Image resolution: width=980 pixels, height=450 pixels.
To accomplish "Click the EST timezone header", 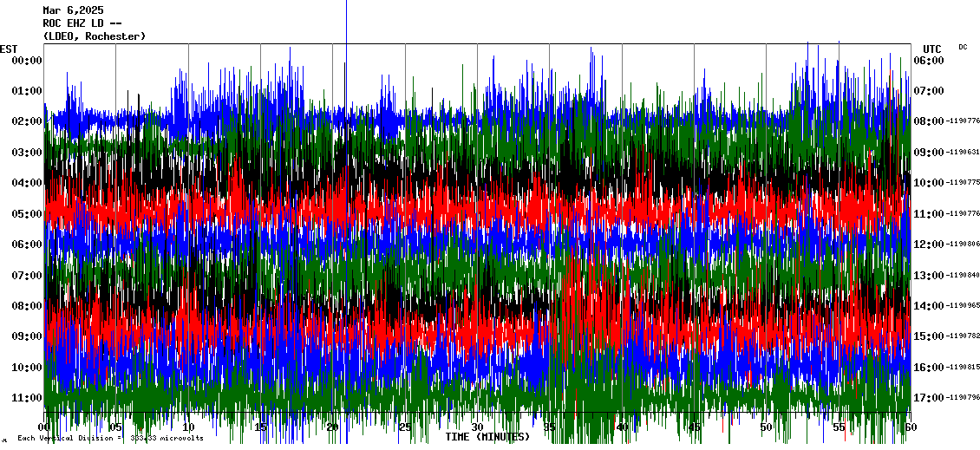I will coord(9,49).
